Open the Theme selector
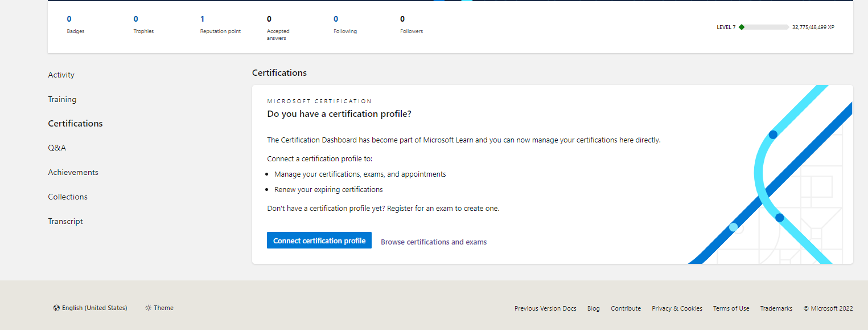The image size is (868, 330). 159,308
